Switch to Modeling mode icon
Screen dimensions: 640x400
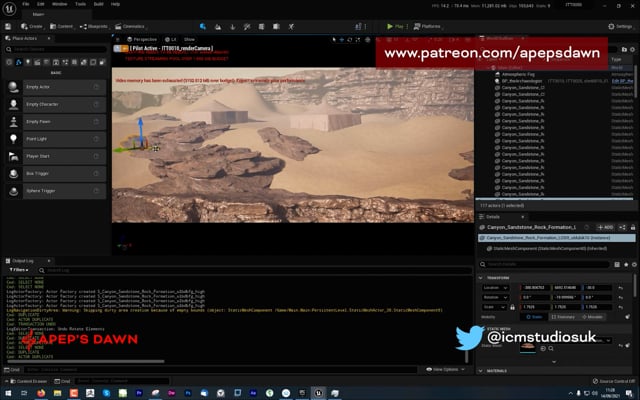[x=261, y=27]
